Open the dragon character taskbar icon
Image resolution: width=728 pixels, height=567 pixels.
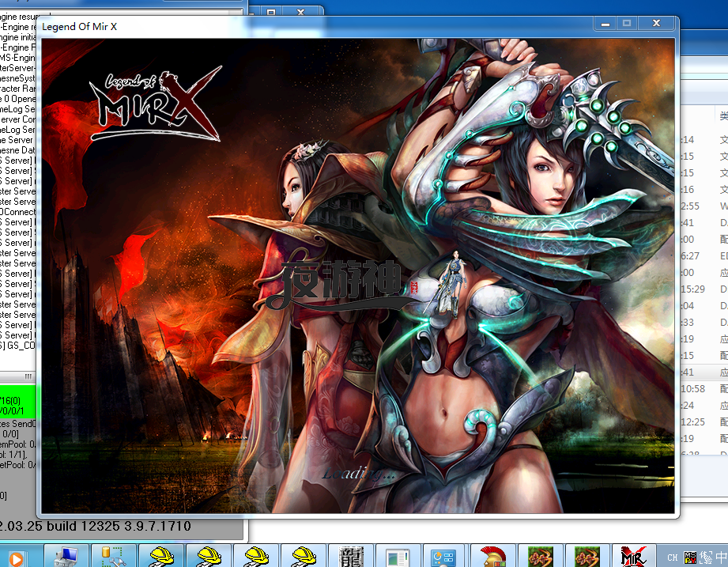pos(350,556)
